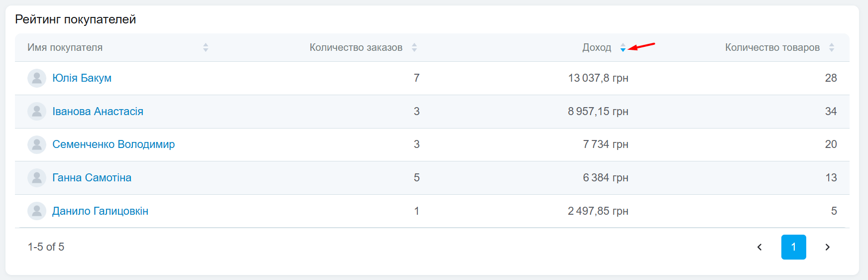Toggle the Доход sort arrows
868x280 pixels.
point(623,47)
